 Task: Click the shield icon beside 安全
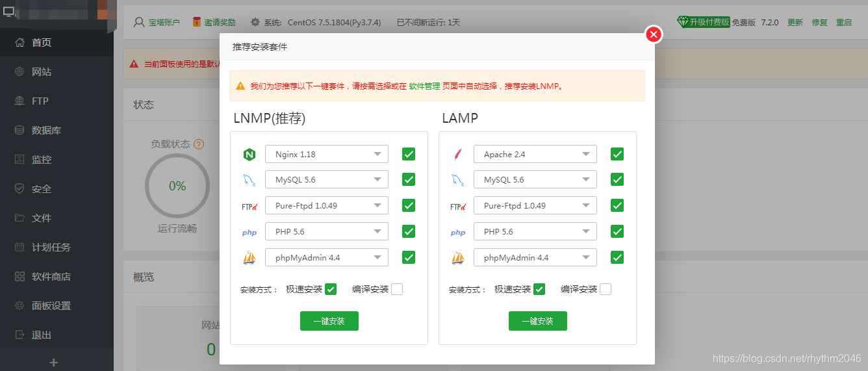click(x=19, y=188)
